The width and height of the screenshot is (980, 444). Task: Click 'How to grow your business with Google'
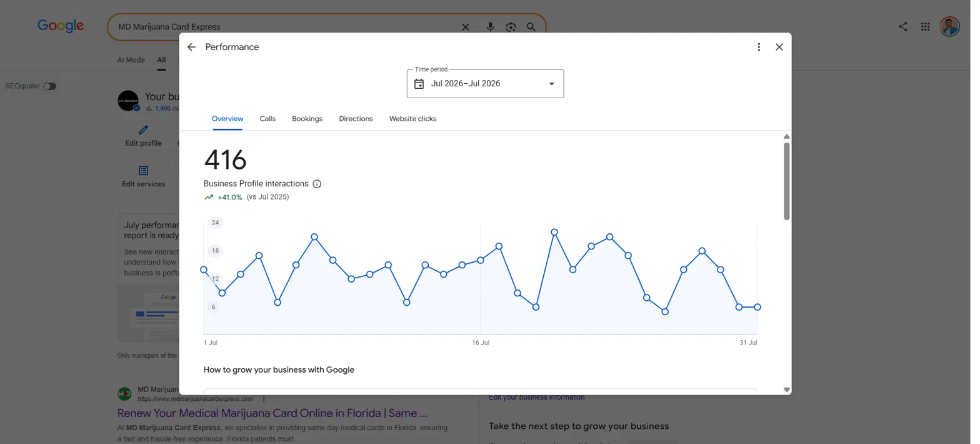(279, 370)
